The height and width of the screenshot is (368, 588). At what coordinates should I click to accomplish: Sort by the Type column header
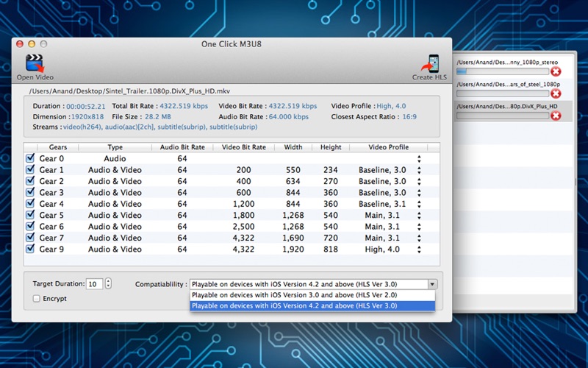pos(115,146)
